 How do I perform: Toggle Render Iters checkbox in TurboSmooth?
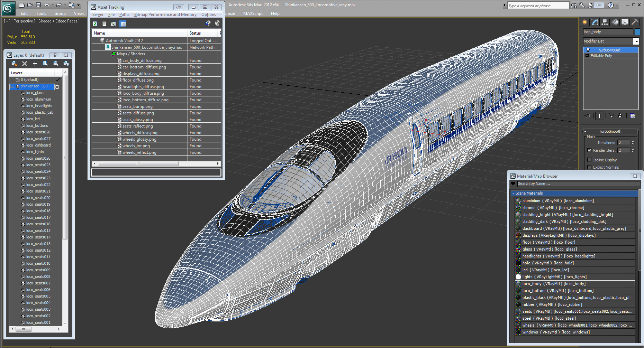pos(589,150)
